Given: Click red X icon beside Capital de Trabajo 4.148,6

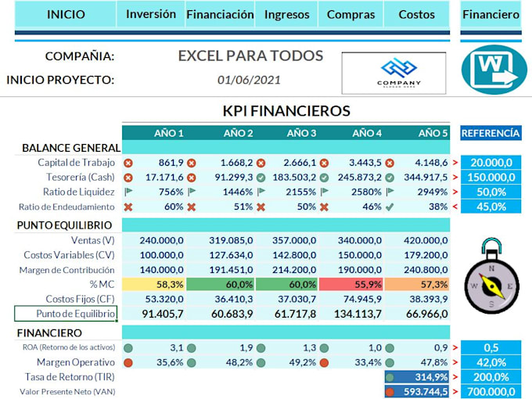Looking at the screenshot, I should 390,164.
